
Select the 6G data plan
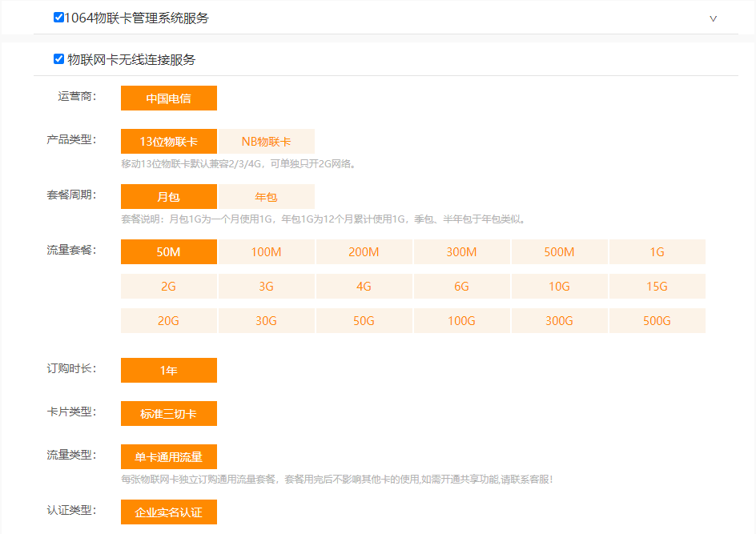(x=462, y=287)
